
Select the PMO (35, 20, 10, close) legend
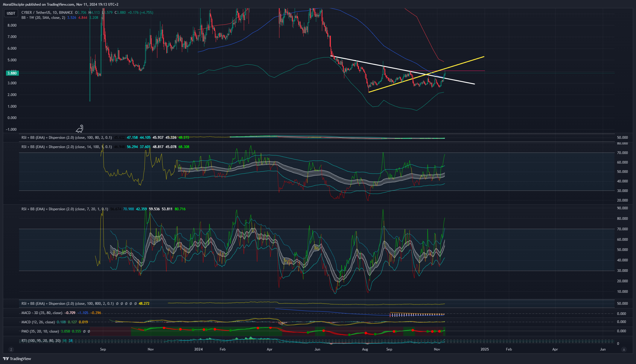tap(40, 331)
